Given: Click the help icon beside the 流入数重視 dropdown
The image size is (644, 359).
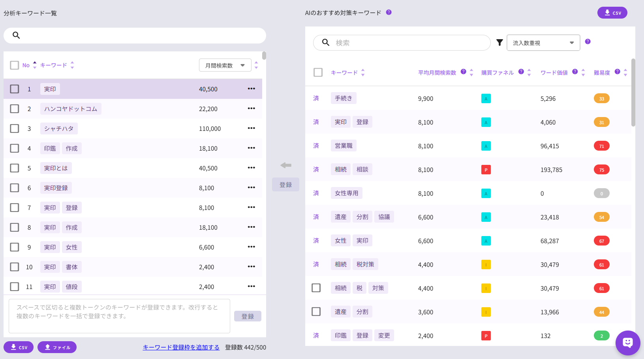Looking at the screenshot, I should [588, 41].
